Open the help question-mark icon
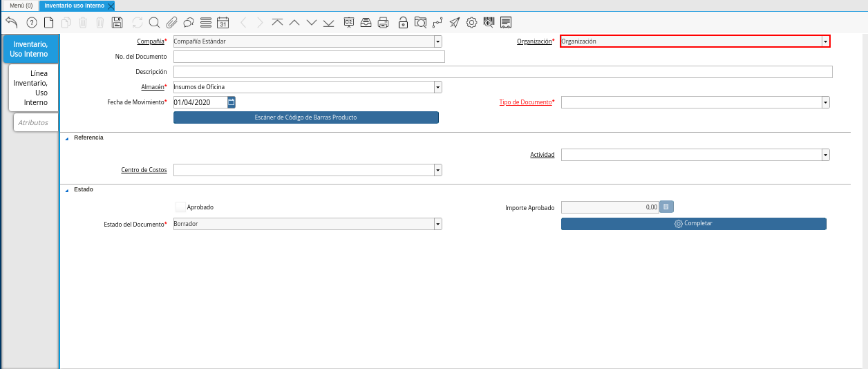The width and height of the screenshot is (868, 369). [31, 22]
